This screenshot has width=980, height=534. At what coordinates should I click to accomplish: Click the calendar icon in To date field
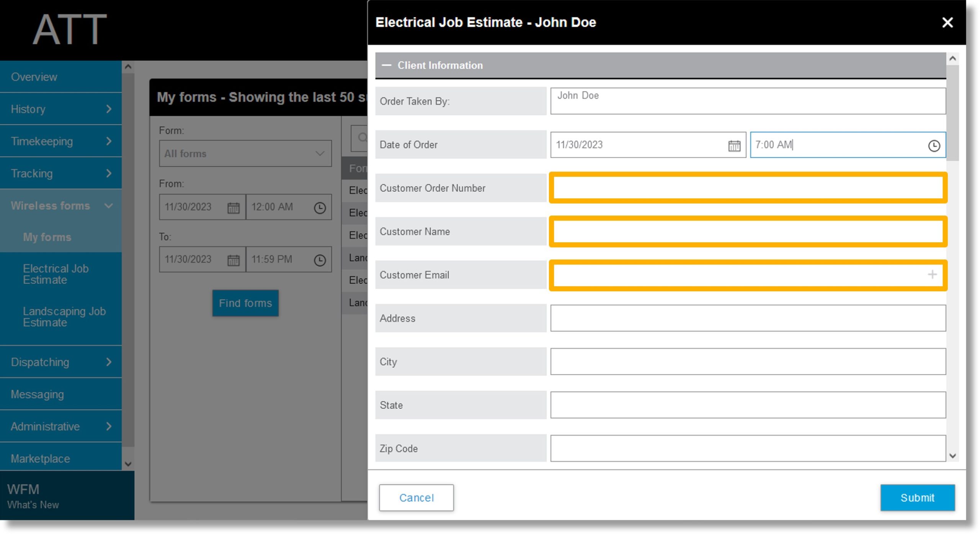coord(233,259)
